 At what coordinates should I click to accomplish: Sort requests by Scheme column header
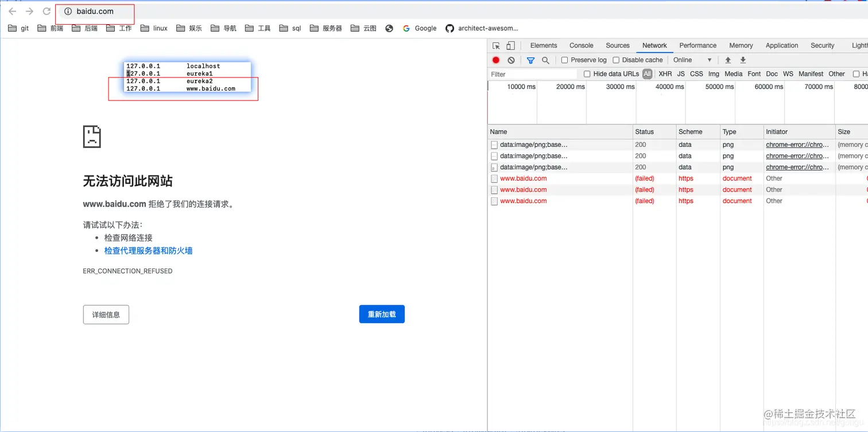(x=698, y=132)
